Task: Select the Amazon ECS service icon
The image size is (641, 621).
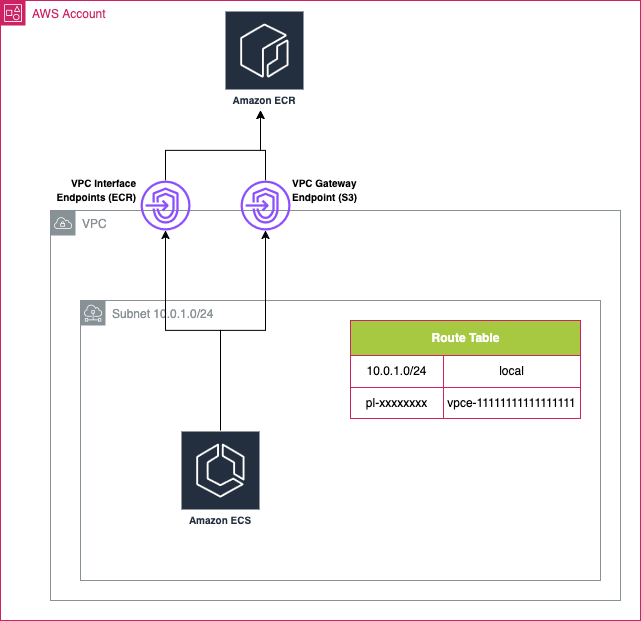Action: click(220, 470)
